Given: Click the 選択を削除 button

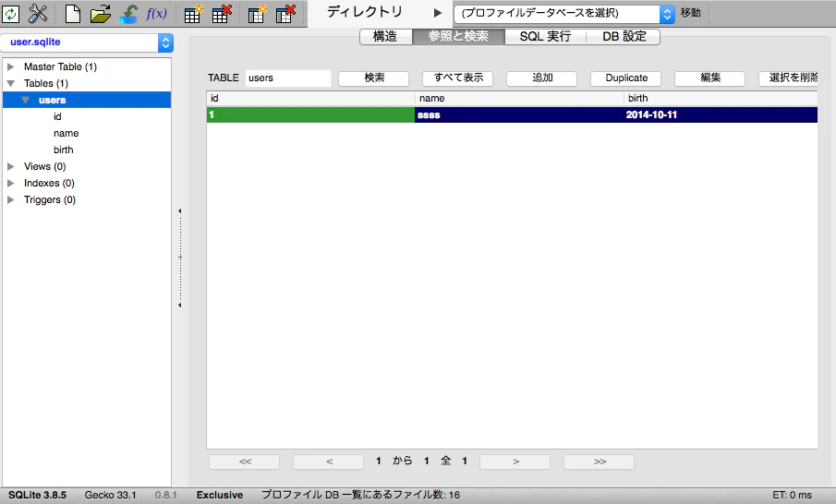Looking at the screenshot, I should pos(789,78).
